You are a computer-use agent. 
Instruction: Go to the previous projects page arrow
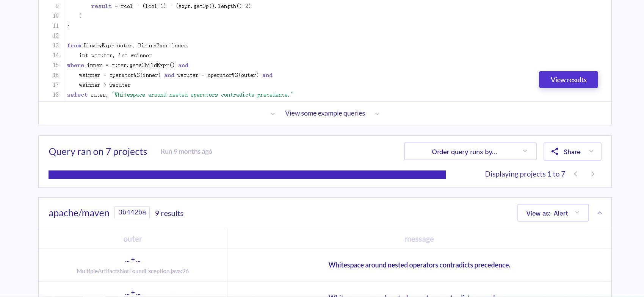pos(575,174)
